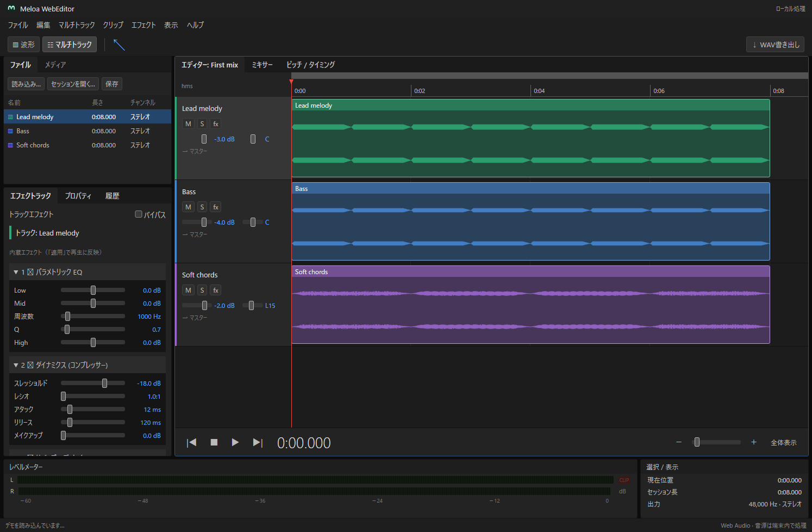Click the 読み込み... import button

click(x=26, y=84)
